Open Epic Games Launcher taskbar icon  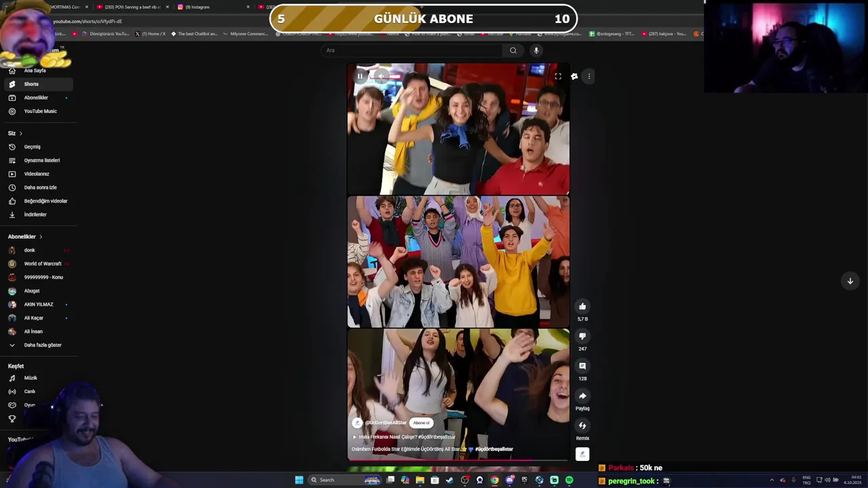click(524, 480)
